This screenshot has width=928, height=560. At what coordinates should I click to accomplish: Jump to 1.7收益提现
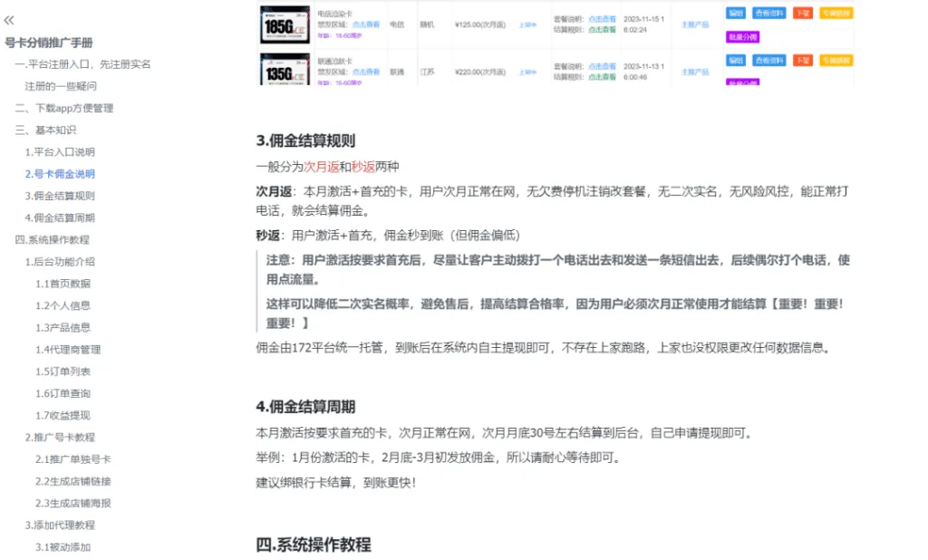coord(63,415)
